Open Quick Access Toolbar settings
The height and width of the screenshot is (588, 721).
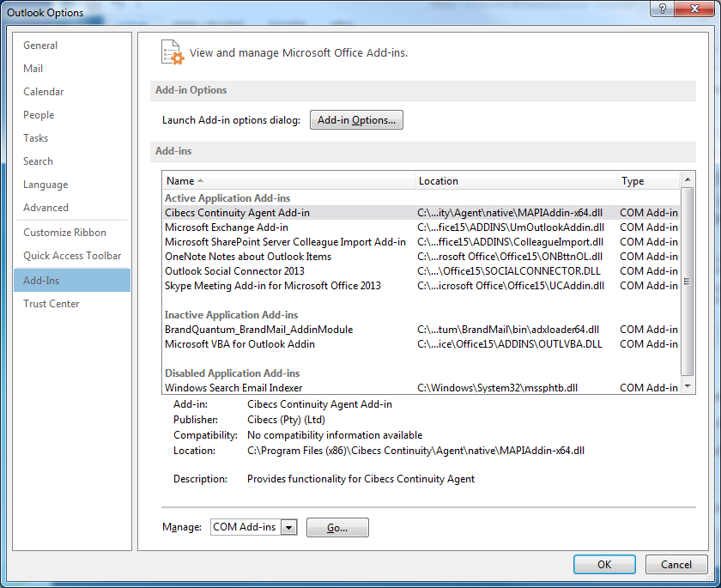(72, 256)
